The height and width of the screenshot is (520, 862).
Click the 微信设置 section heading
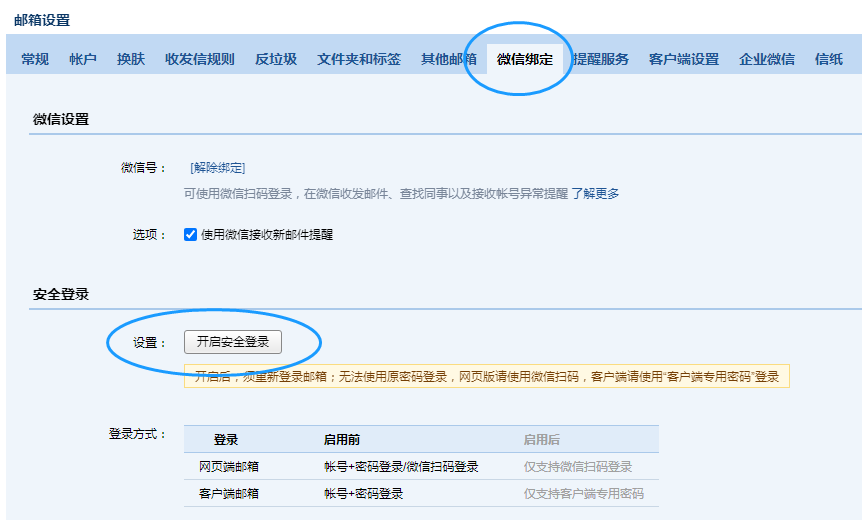coord(61,119)
